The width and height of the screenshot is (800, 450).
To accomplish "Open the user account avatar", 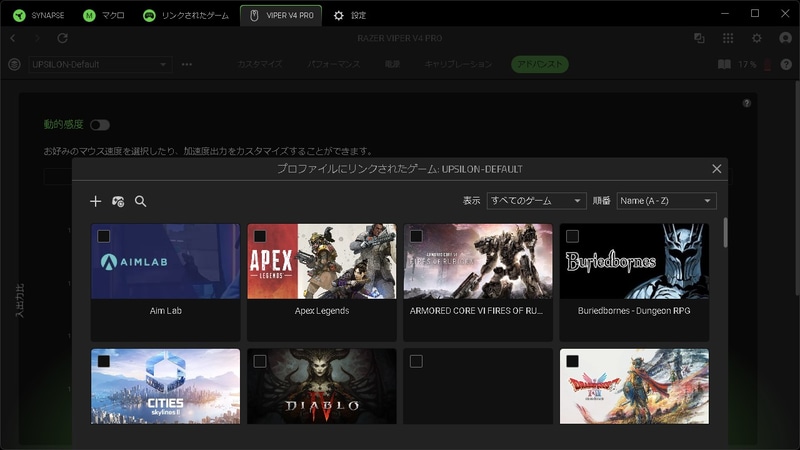I will click(x=786, y=38).
